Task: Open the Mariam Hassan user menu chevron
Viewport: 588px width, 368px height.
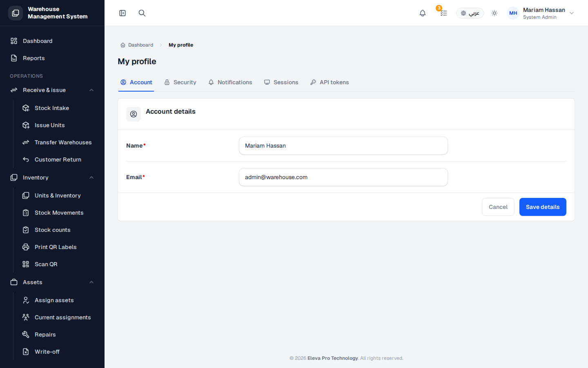Action: (572, 13)
